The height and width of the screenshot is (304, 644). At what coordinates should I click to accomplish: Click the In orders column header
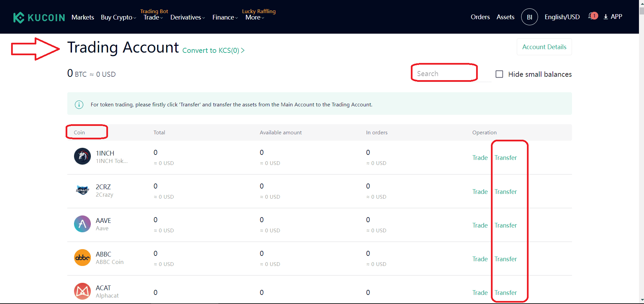tap(377, 132)
